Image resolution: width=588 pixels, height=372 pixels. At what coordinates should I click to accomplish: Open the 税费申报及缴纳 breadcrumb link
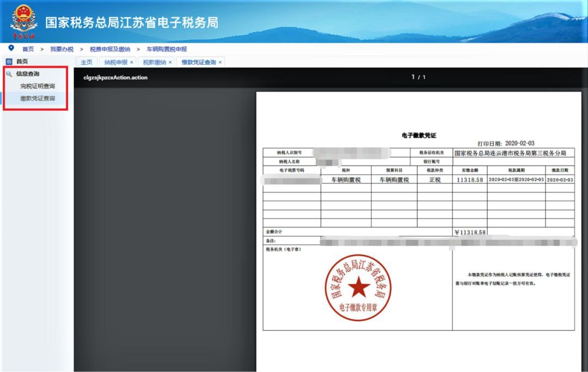click(109, 49)
